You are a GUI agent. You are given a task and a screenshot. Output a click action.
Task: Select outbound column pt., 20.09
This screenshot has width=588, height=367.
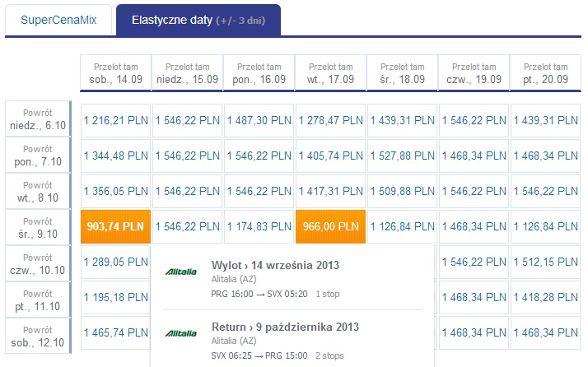pos(545,72)
